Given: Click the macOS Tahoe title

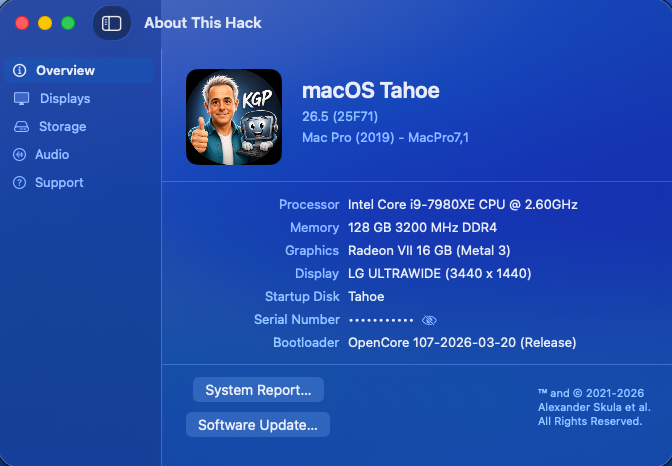Looking at the screenshot, I should (371, 90).
